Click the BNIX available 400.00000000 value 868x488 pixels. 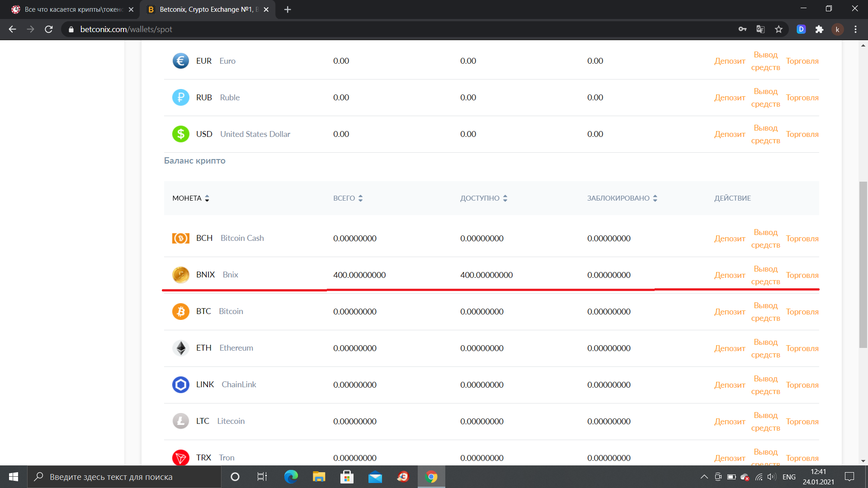click(486, 275)
